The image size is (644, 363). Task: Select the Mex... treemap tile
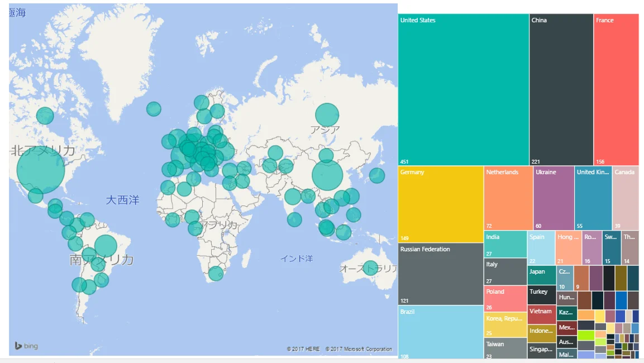[567, 328]
